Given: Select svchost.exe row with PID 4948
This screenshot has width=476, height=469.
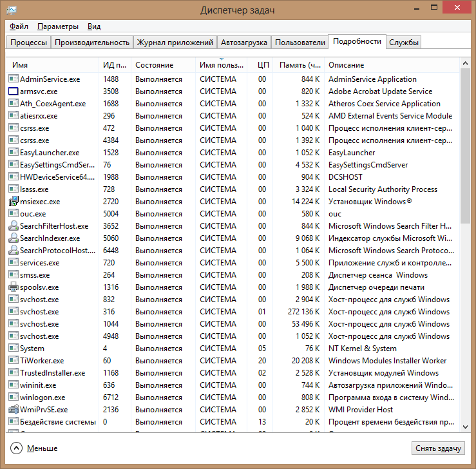Looking at the screenshot, I should click(233, 336).
